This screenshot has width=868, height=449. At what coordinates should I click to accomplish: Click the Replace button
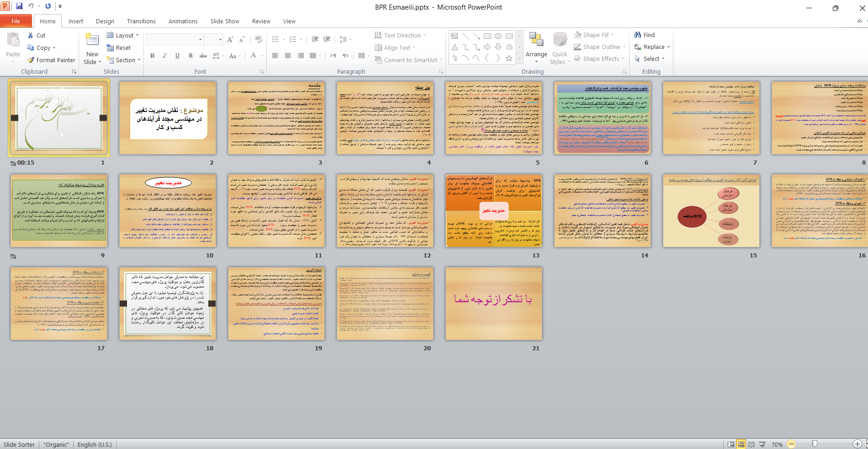coord(652,47)
